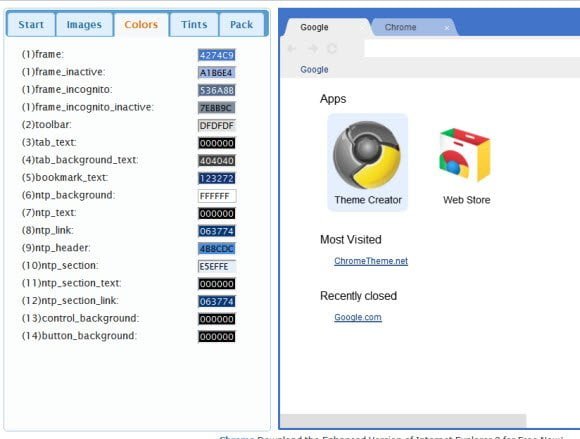Click the ntp_text color swatch
The width and height of the screenshot is (580, 439).
pyautogui.click(x=217, y=213)
